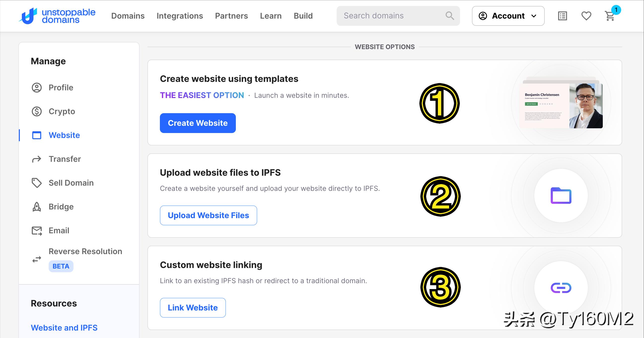The width and height of the screenshot is (644, 338).
Task: Select the Transfer arrow icon
Action: pyautogui.click(x=36, y=159)
